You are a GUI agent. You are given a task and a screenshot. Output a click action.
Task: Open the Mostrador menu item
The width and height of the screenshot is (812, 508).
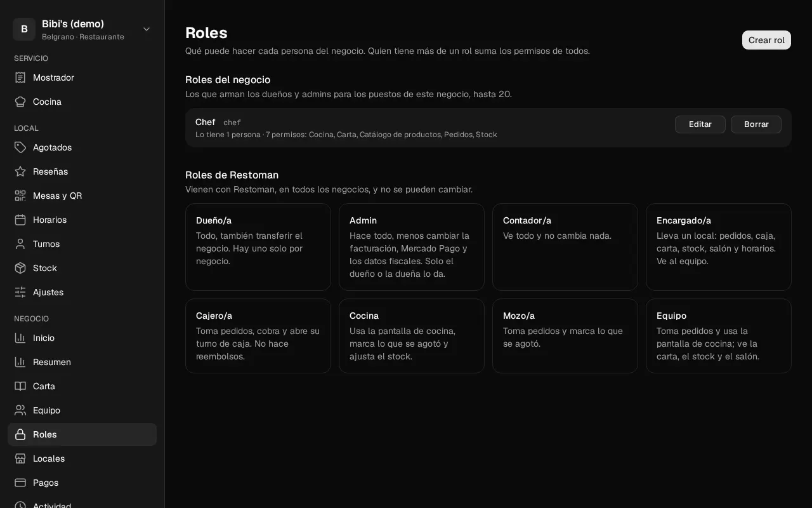coord(82,77)
